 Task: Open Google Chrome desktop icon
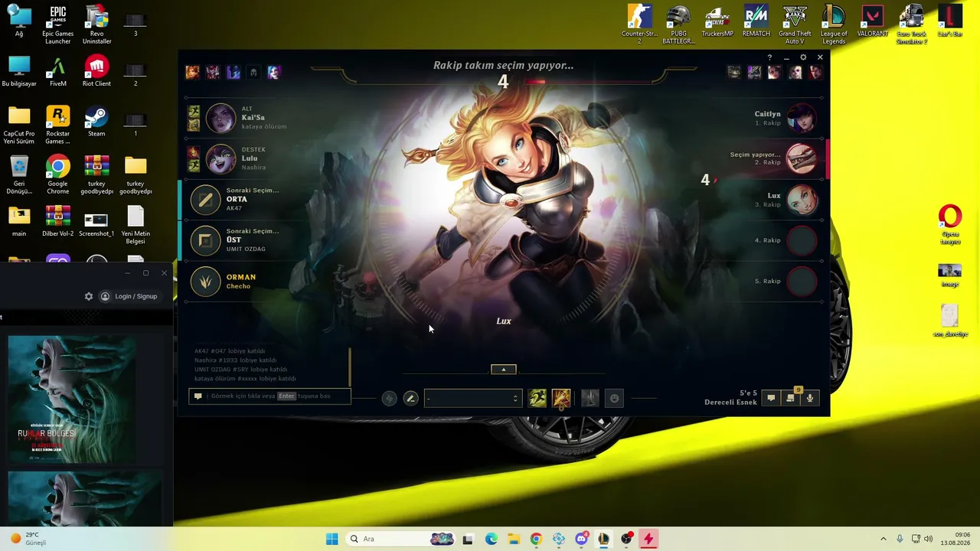click(57, 175)
